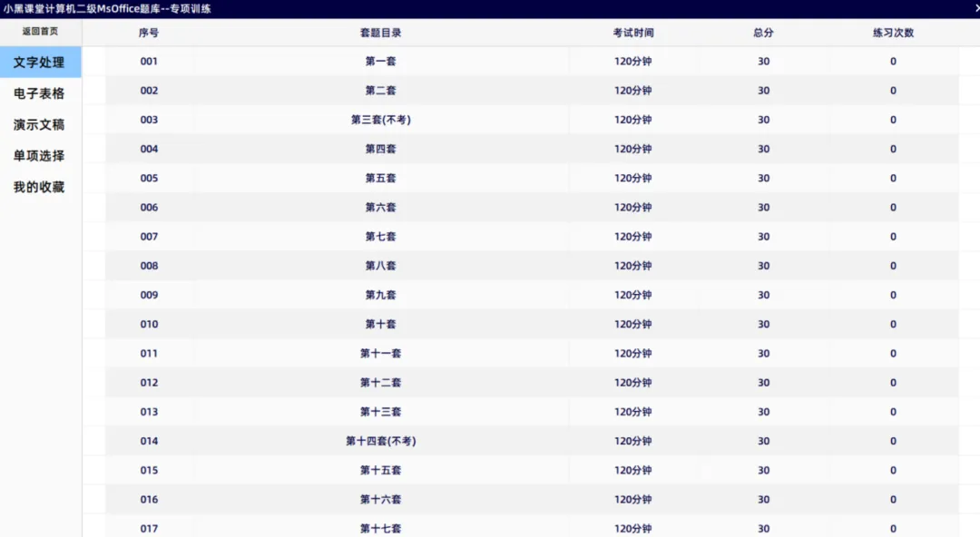This screenshot has height=537, width=980.
Task: Click 120分钟 in row 005
Action: pos(633,178)
